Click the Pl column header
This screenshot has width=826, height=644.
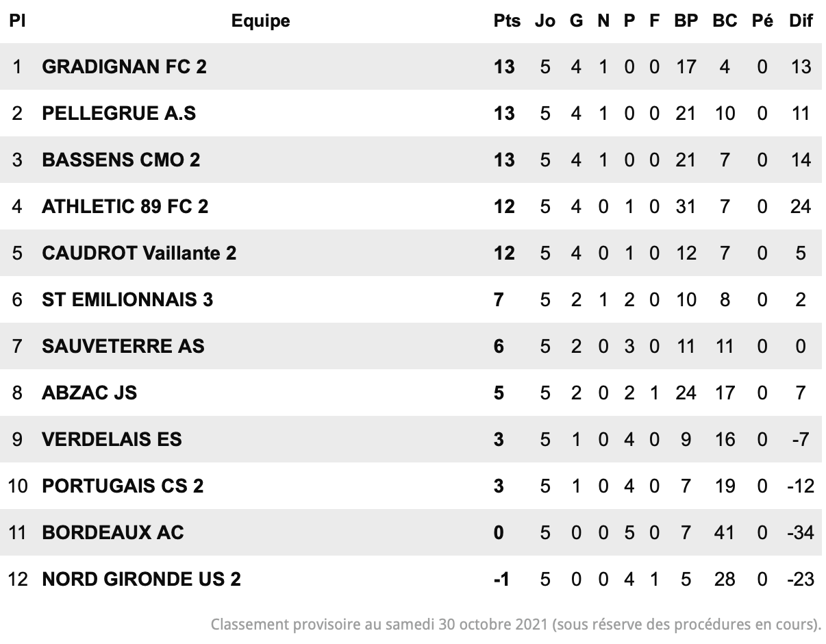tap(17, 21)
